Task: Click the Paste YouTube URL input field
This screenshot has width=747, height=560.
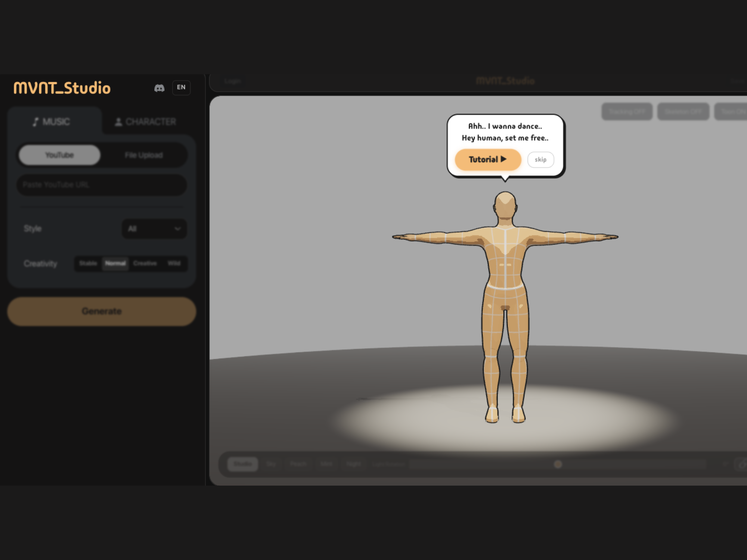Action: 101,184
